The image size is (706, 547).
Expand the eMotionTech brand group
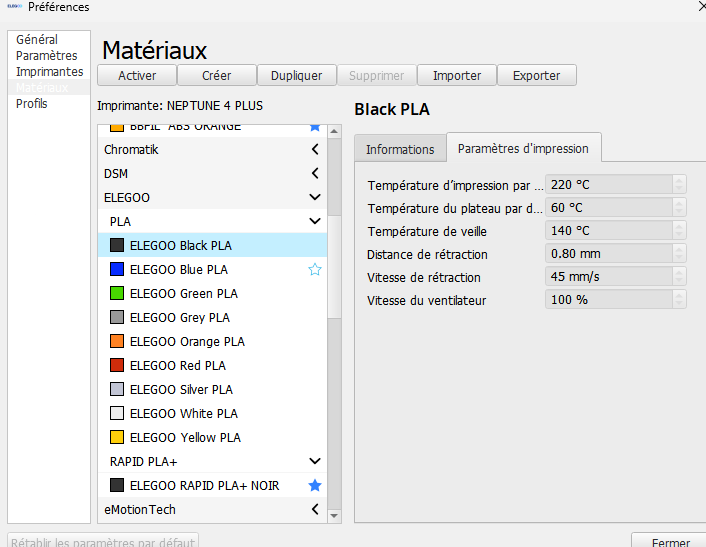(315, 509)
